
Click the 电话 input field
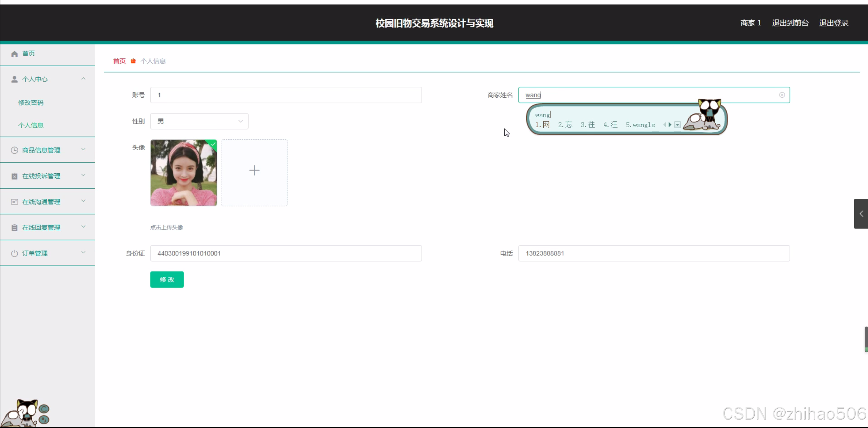pos(654,253)
